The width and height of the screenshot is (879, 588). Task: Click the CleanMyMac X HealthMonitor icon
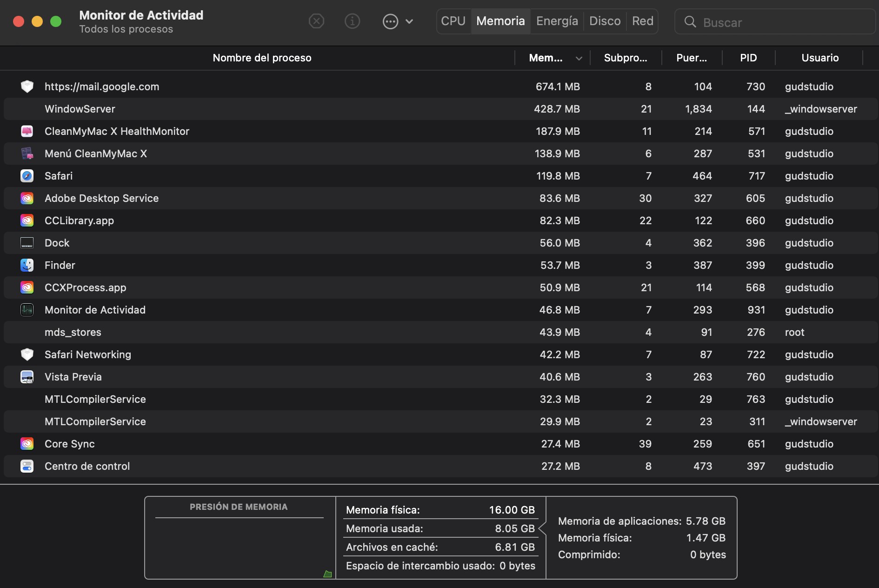pos(27,131)
